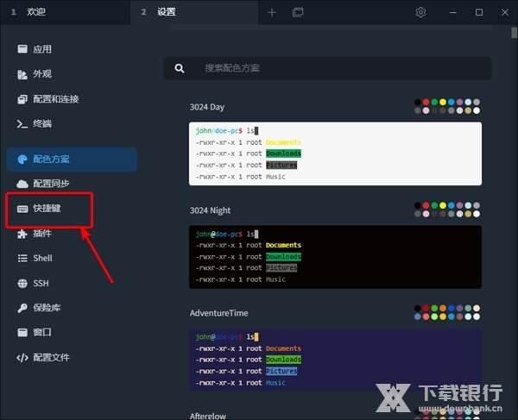Click the 插件 puzzle piece icon
The height and width of the screenshot is (420, 518).
coord(22,234)
